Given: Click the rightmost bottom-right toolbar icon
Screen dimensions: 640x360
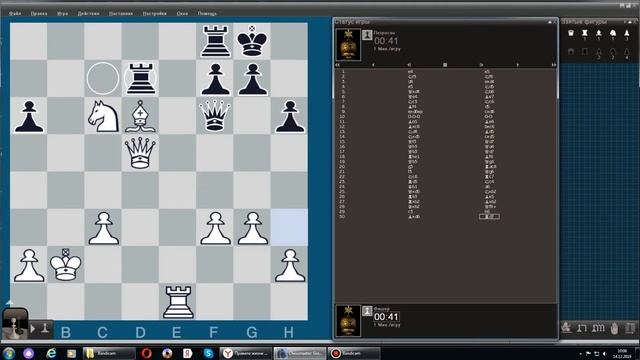Looking at the screenshot, I should (x=631, y=328).
